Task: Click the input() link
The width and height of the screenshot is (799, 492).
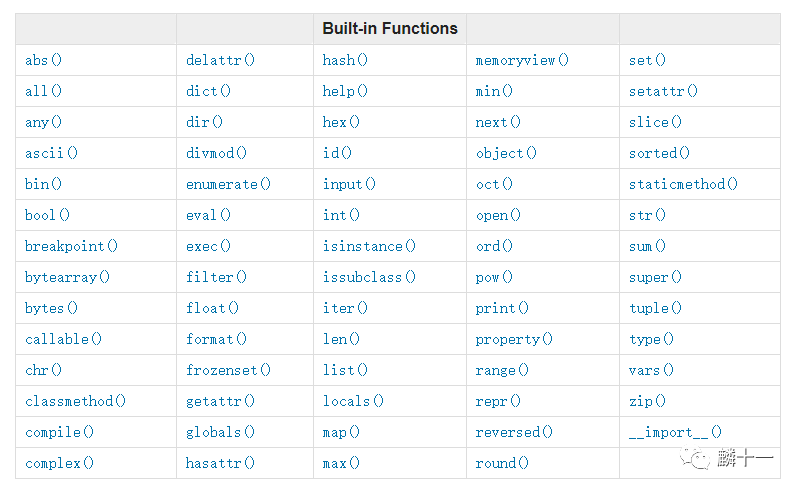Action: (349, 184)
